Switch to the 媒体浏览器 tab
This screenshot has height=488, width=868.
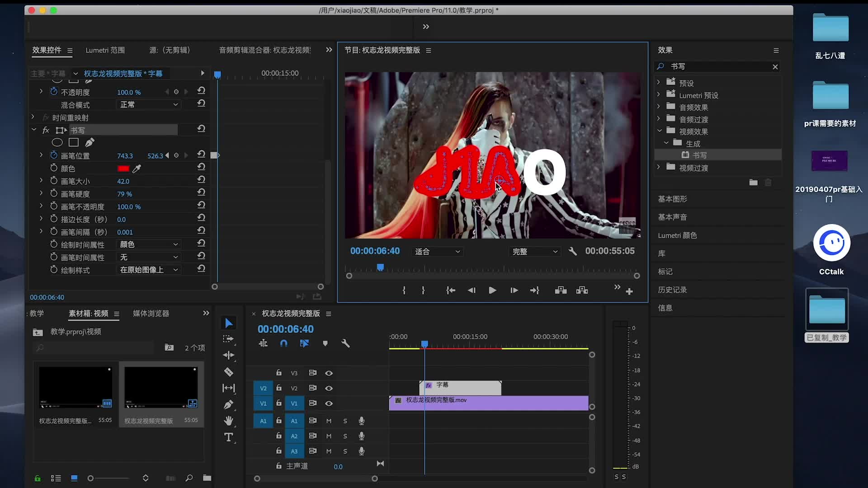click(151, 314)
